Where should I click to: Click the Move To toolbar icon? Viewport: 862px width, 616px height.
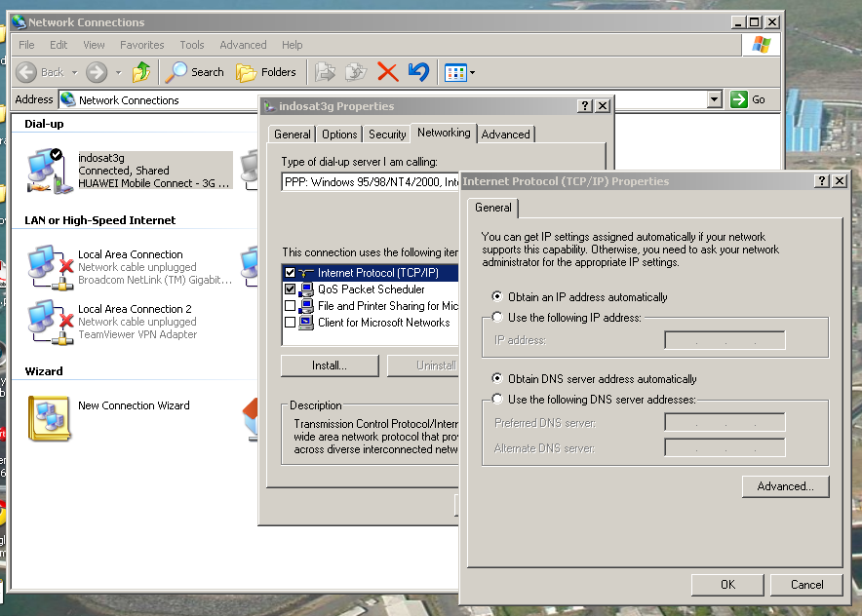(325, 72)
